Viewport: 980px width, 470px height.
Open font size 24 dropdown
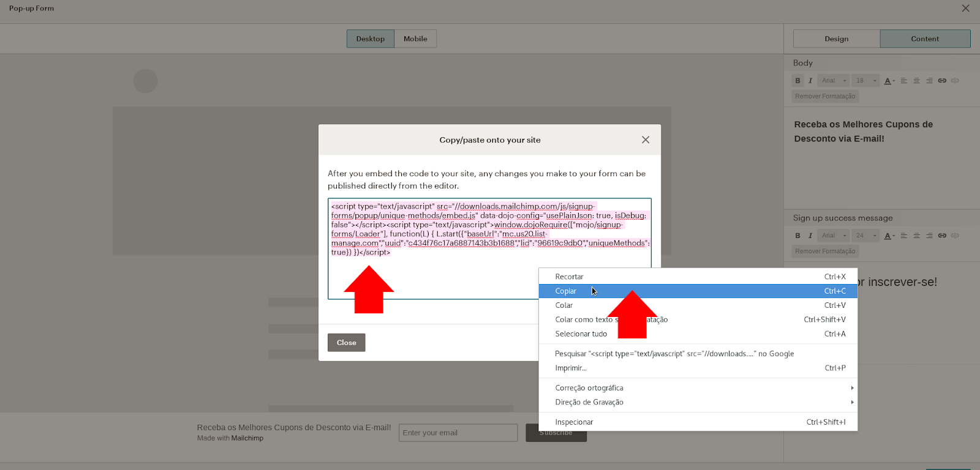866,236
